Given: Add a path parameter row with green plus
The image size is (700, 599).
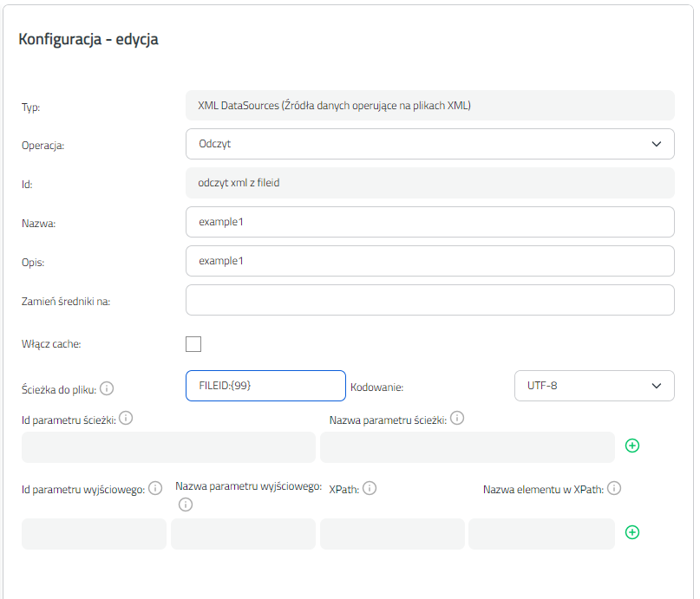Looking at the screenshot, I should pos(632,446).
